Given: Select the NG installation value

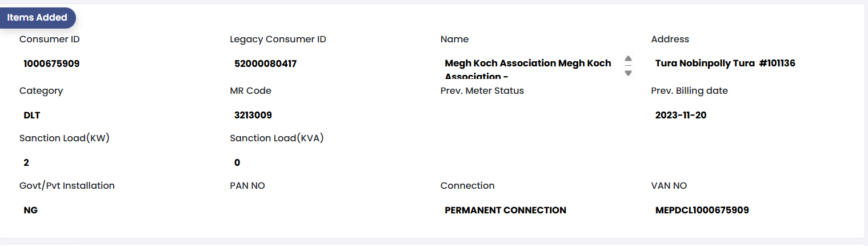Looking at the screenshot, I should [31, 211].
